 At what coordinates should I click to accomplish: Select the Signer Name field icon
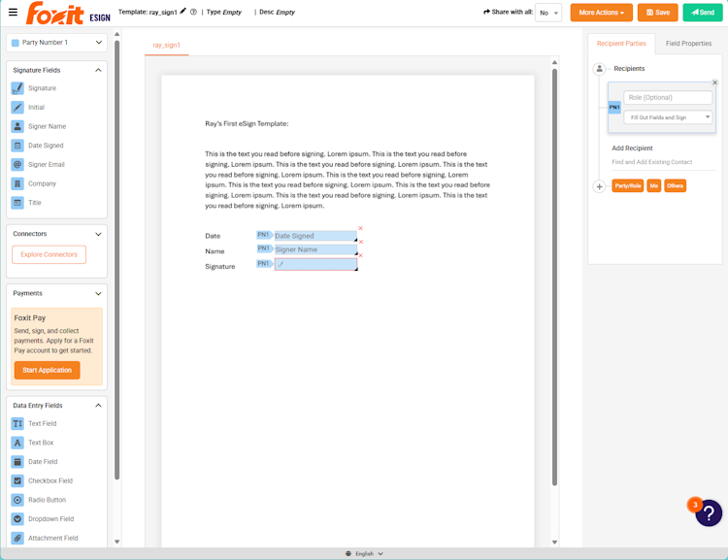(17, 126)
